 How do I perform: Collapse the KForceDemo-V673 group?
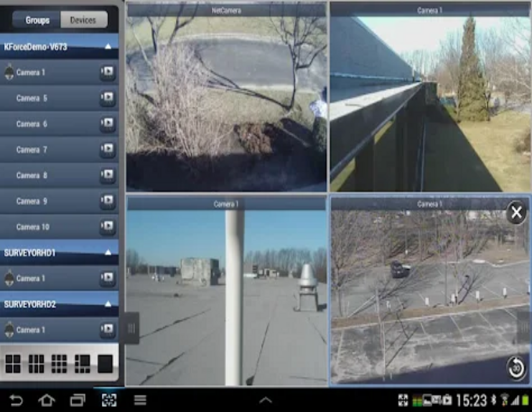[108, 47]
